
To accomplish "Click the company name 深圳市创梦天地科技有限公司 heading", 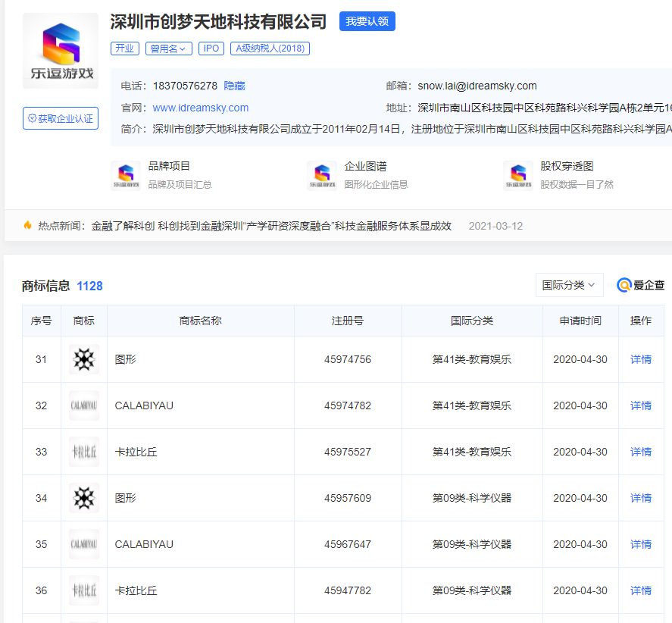I will (218, 21).
